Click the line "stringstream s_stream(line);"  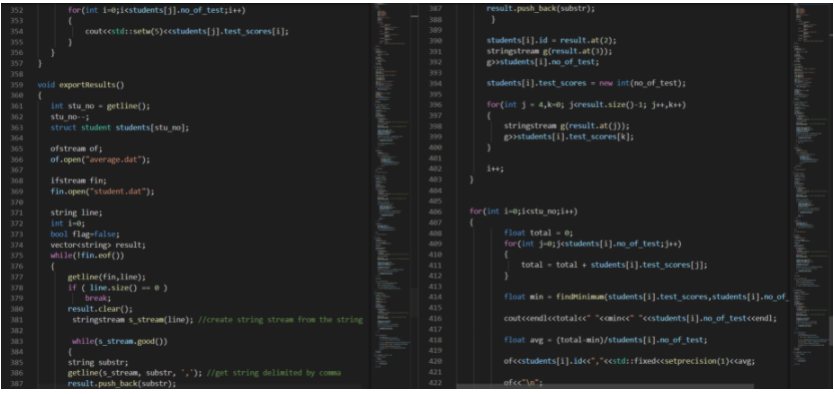(132, 320)
